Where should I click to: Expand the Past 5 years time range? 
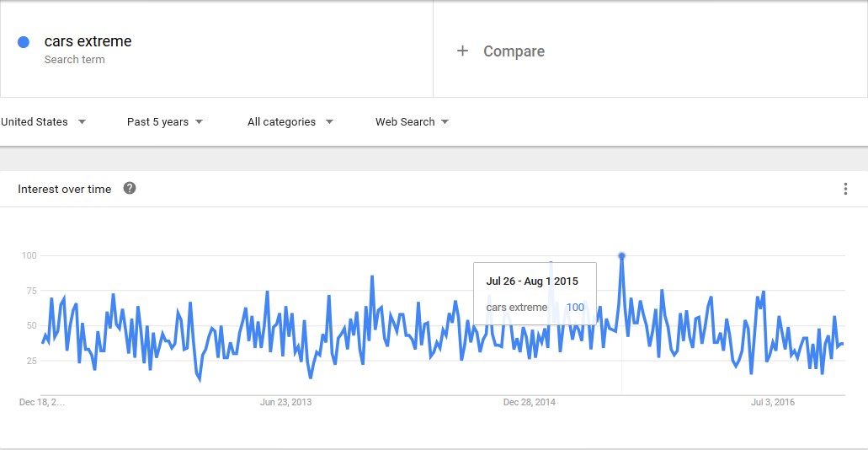coord(165,122)
